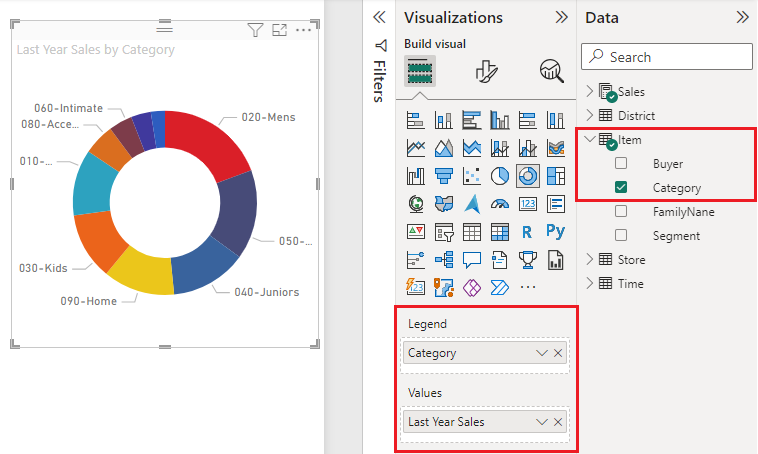This screenshot has height=454, width=758.
Task: Select the Clustered bar chart visual
Action: tap(471, 120)
